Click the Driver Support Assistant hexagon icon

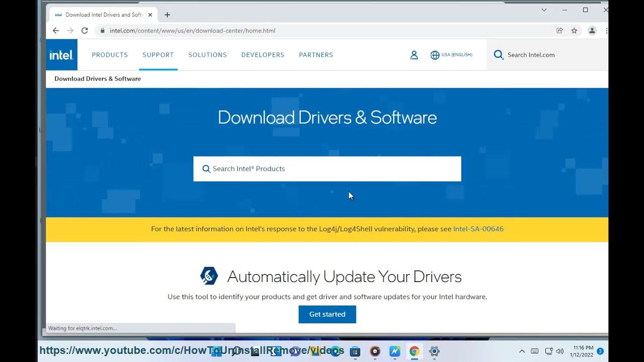tap(209, 276)
